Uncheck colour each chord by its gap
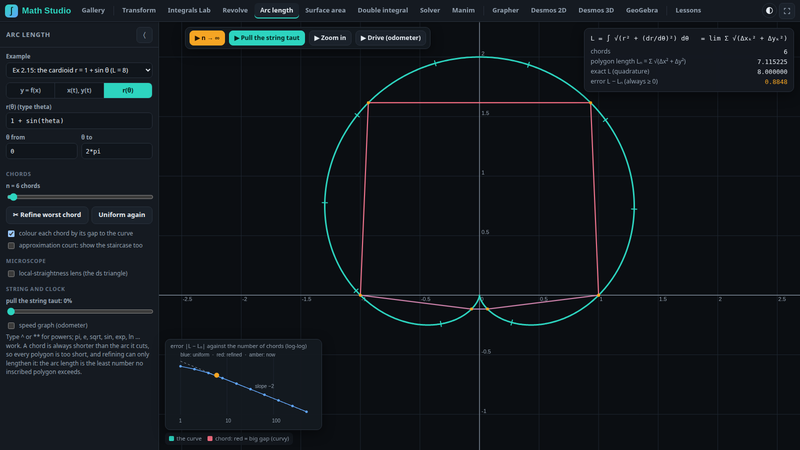 pyautogui.click(x=11, y=234)
